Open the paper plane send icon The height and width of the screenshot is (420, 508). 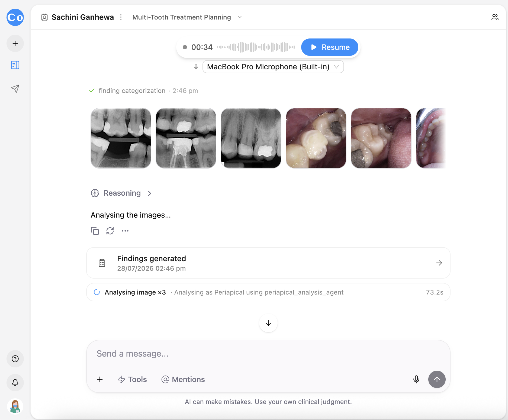[x=15, y=89]
